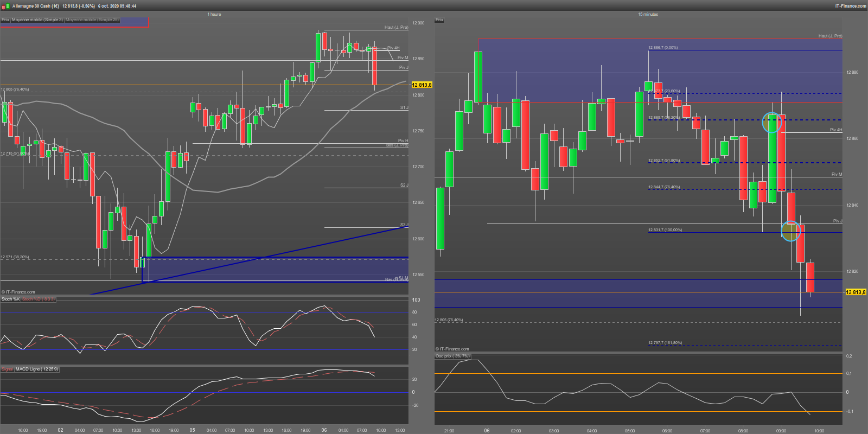Viewport: 868px width, 434px height.
Task: Open Moyenne mobile (Simple 25) indicator label
Action: 92,20
